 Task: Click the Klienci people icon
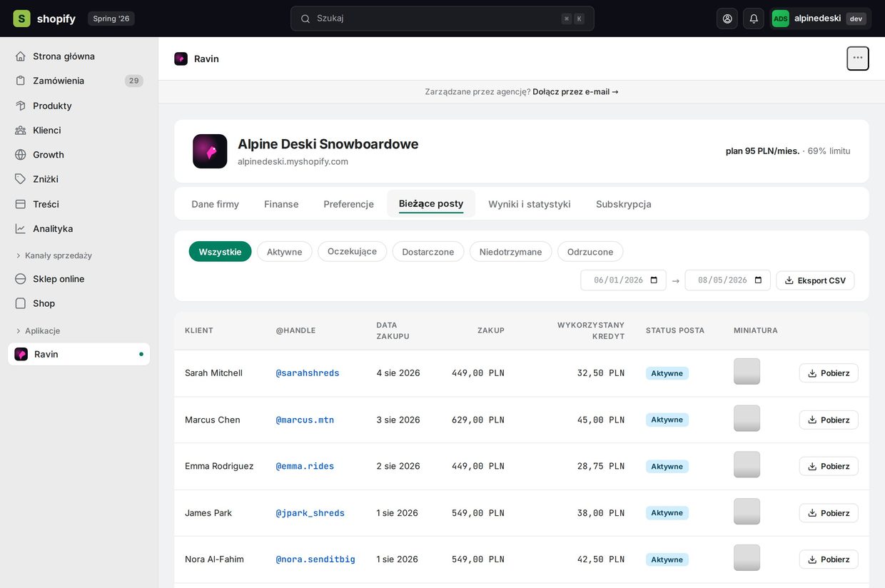[x=21, y=130]
